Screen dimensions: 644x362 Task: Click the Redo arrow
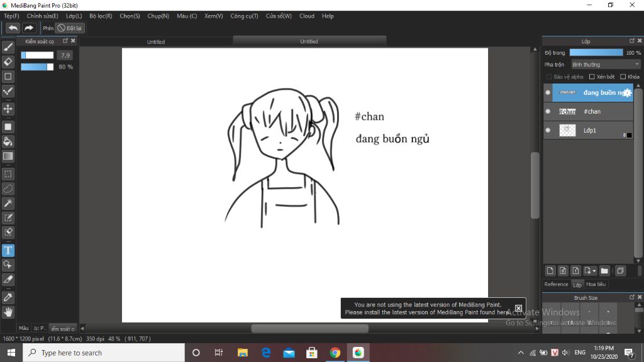point(29,28)
